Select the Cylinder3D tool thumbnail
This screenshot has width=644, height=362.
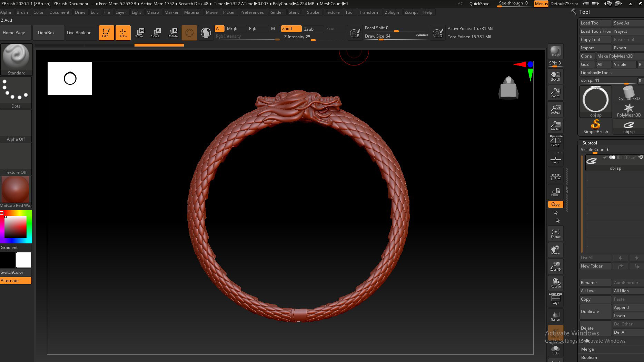(x=628, y=93)
